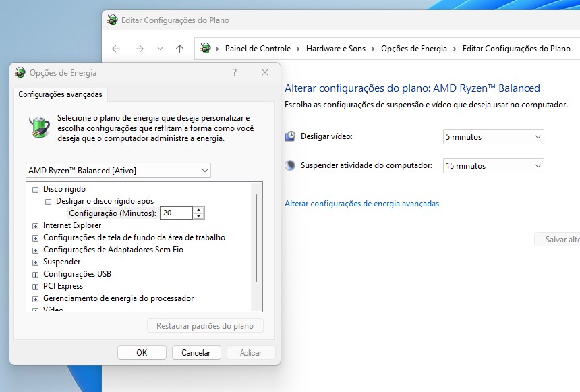Viewport: 580px width, 392px height.
Task: Click the Cancelar button
Action: [x=196, y=353]
